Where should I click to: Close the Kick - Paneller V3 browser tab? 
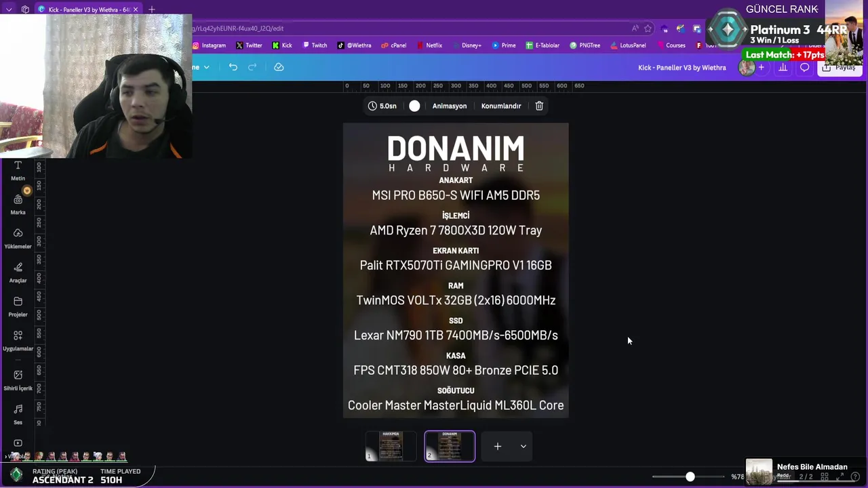pyautogui.click(x=135, y=9)
